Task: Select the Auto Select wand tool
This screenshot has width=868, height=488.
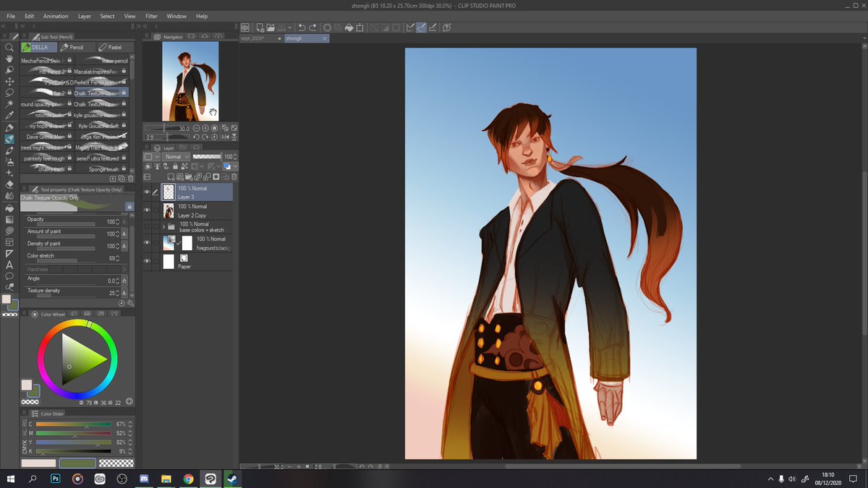Action: tap(9, 104)
